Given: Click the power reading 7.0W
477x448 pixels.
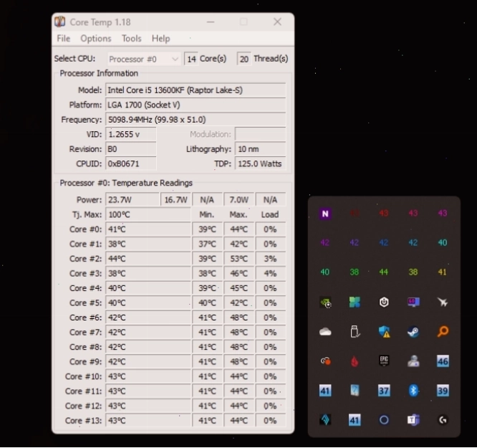Looking at the screenshot, I should (x=238, y=200).
